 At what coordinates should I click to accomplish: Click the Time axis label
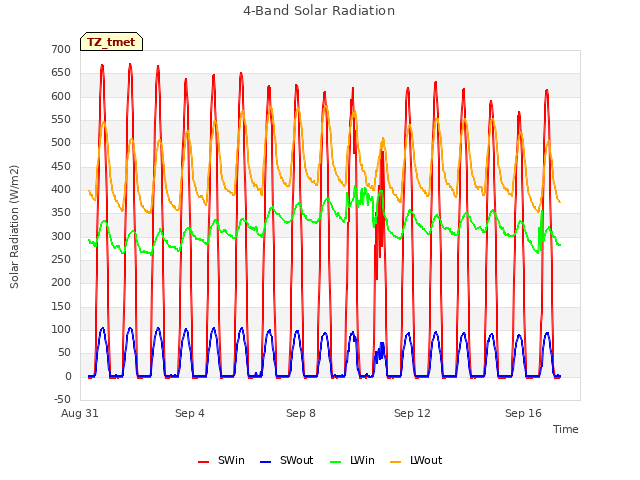[566, 429]
